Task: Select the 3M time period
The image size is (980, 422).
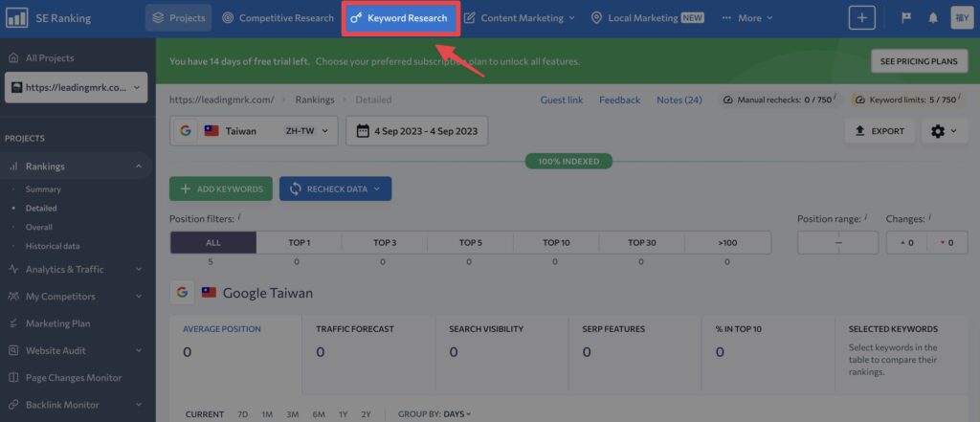Action: (293, 414)
